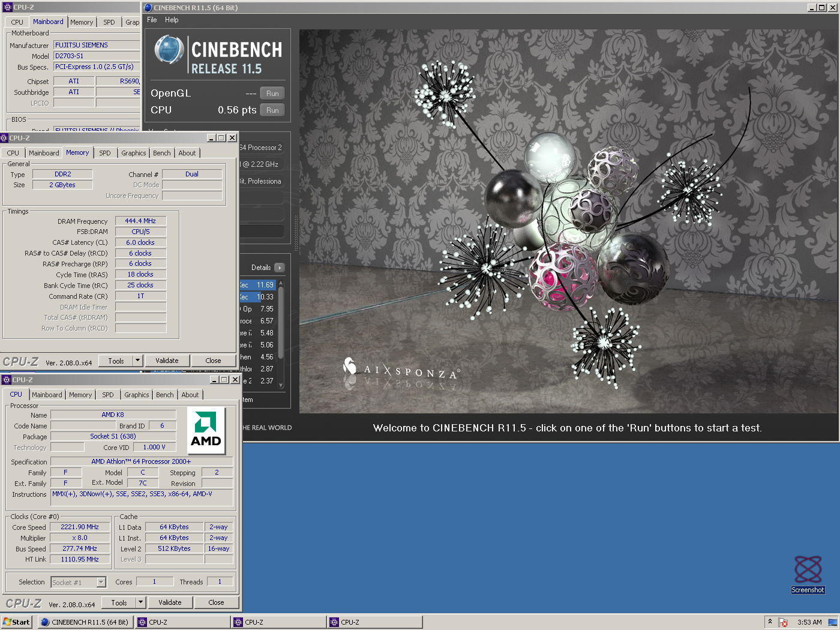840x630 pixels.
Task: Click the rendered AIXSPONZA scene image
Action: tap(568, 221)
